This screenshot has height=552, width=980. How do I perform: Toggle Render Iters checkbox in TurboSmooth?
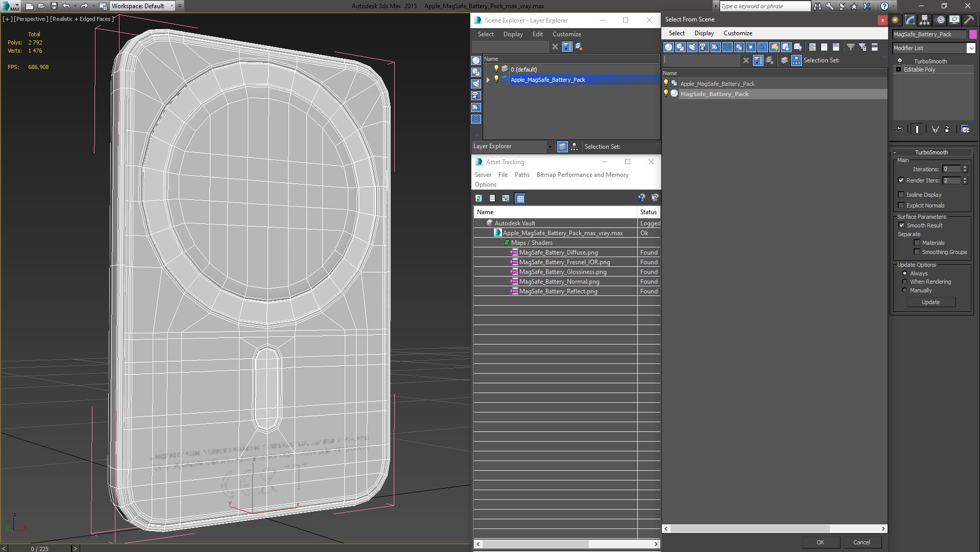coord(901,180)
